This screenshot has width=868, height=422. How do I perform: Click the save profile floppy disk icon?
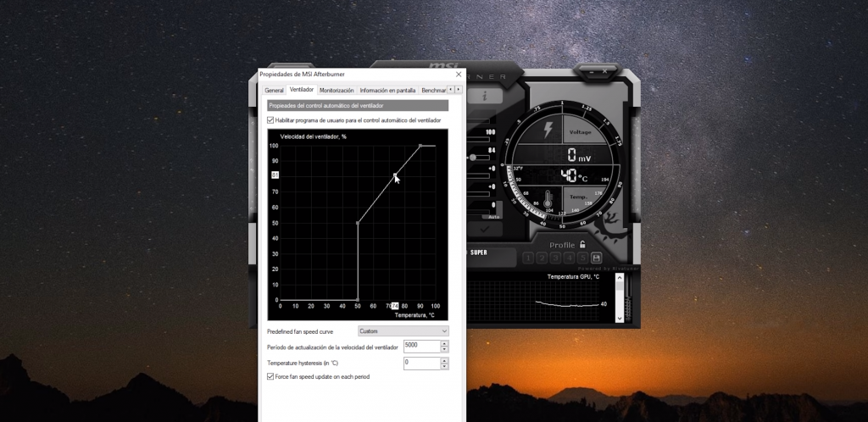(x=596, y=258)
